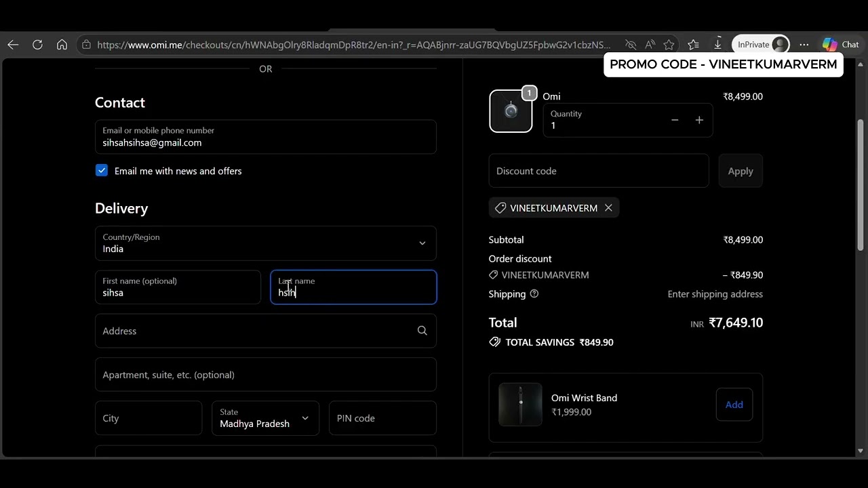
Task: Decrease Omi quantity with the minus icon
Action: (675, 120)
